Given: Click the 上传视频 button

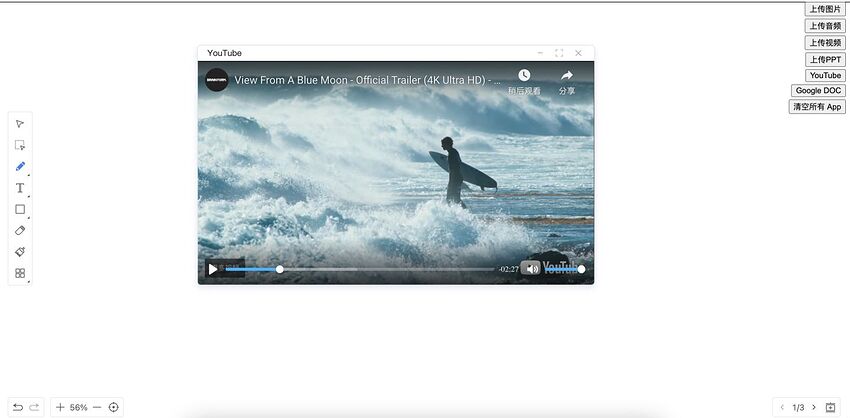Looking at the screenshot, I should click(825, 43).
